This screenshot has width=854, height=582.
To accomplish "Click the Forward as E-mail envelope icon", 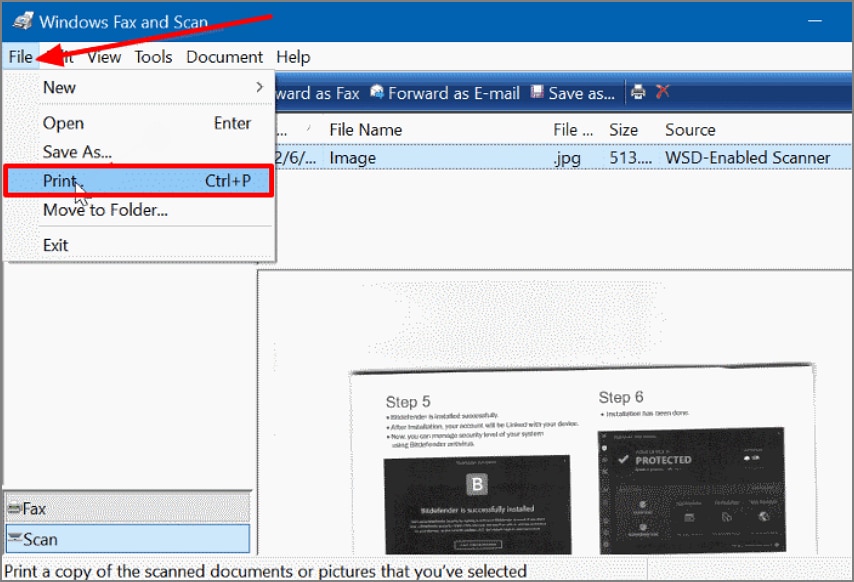I will pyautogui.click(x=377, y=91).
